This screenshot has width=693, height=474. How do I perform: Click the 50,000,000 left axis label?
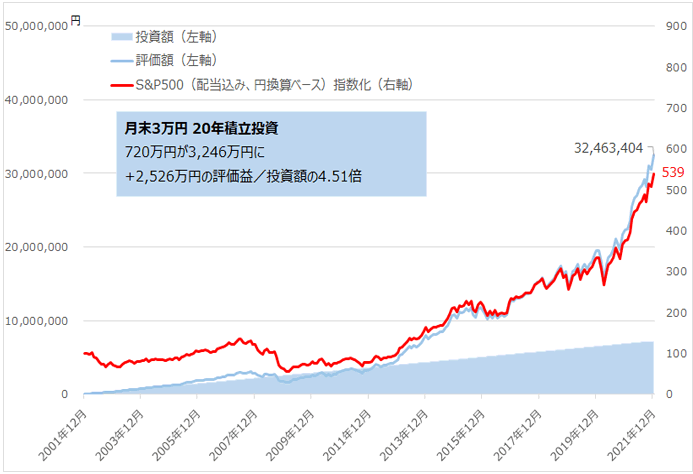click(x=37, y=26)
